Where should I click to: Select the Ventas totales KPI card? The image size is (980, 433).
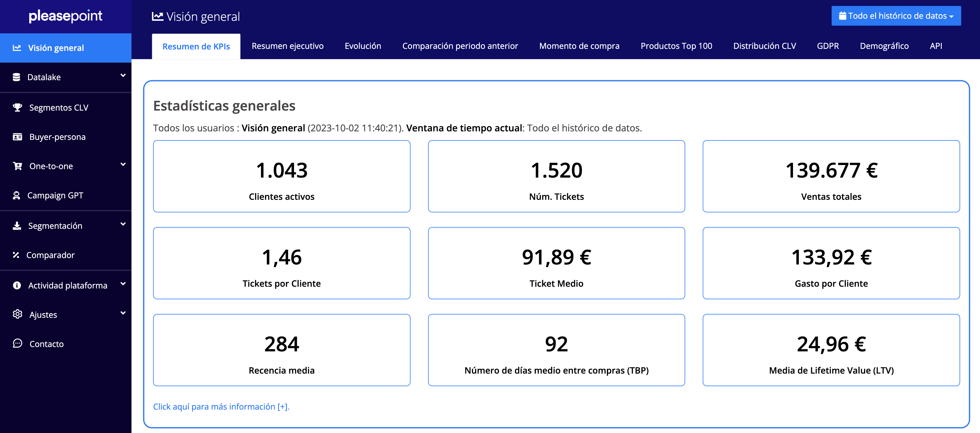[831, 176]
